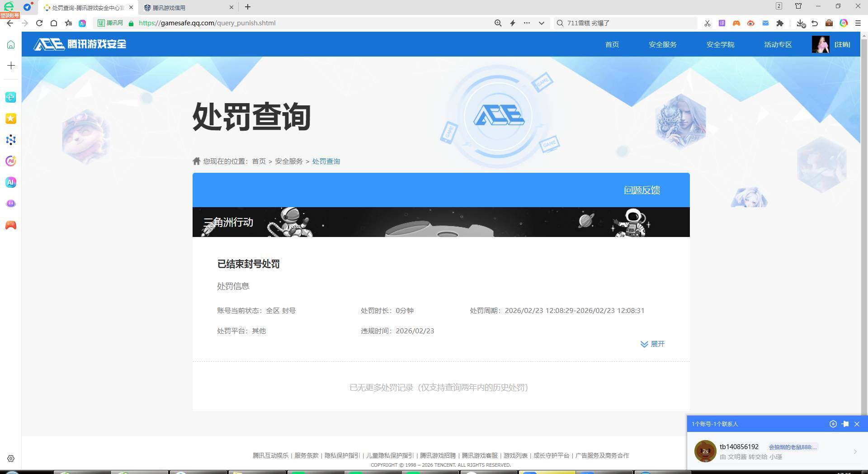Open chat with tb140856192 contact

pos(777,451)
